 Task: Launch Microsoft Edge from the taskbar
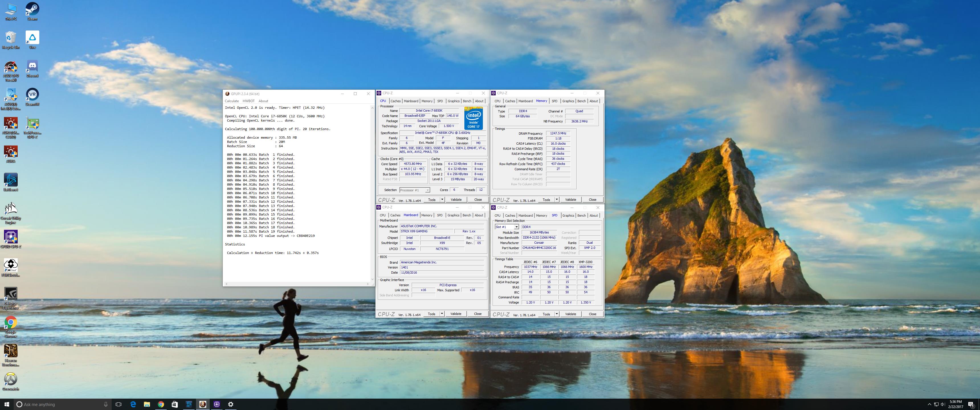133,404
